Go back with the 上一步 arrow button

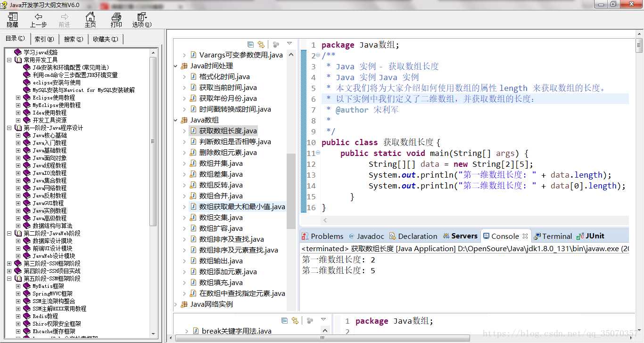(x=38, y=20)
